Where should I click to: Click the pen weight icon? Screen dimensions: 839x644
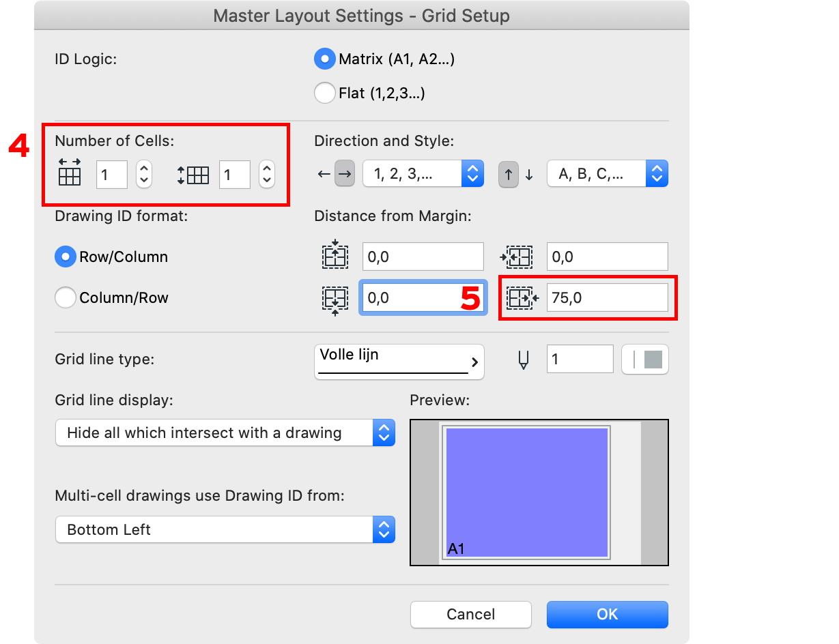[524, 360]
